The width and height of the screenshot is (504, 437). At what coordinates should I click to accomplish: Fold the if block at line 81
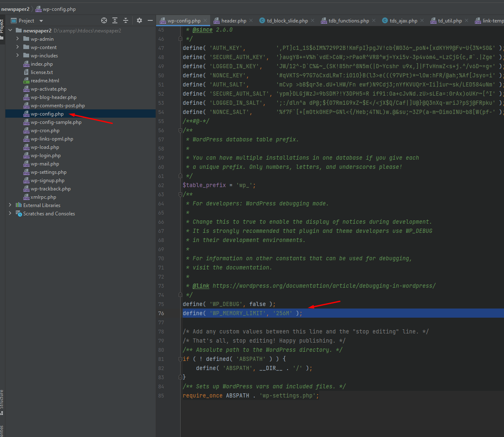[180, 359]
